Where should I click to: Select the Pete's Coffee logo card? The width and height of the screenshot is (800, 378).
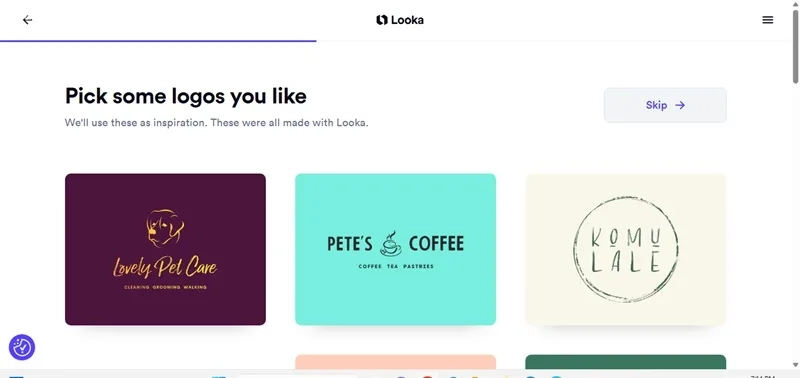tap(395, 249)
